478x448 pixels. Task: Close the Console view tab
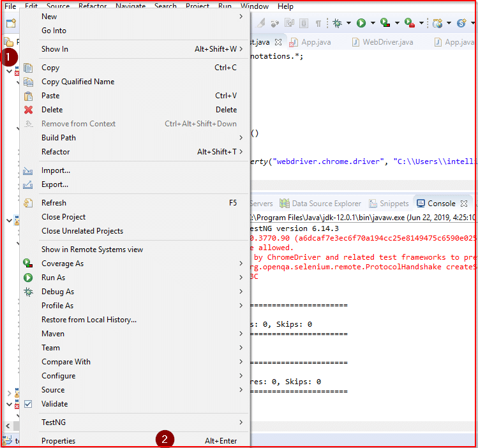[464, 204]
